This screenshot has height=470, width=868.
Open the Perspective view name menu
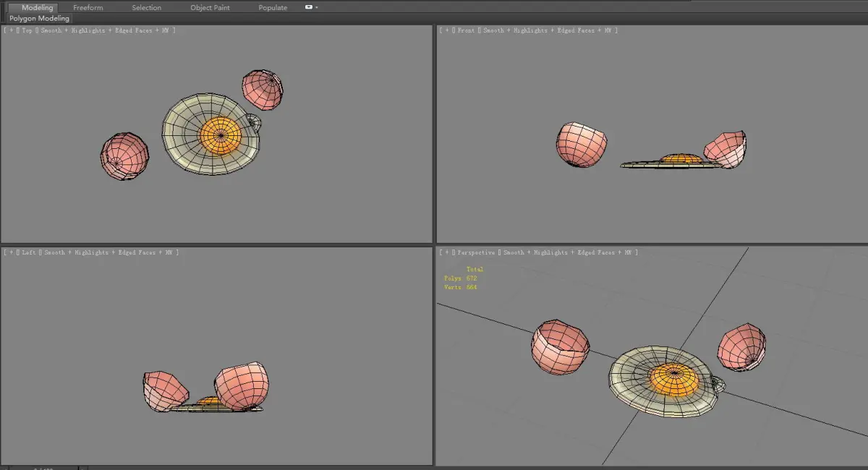click(477, 252)
